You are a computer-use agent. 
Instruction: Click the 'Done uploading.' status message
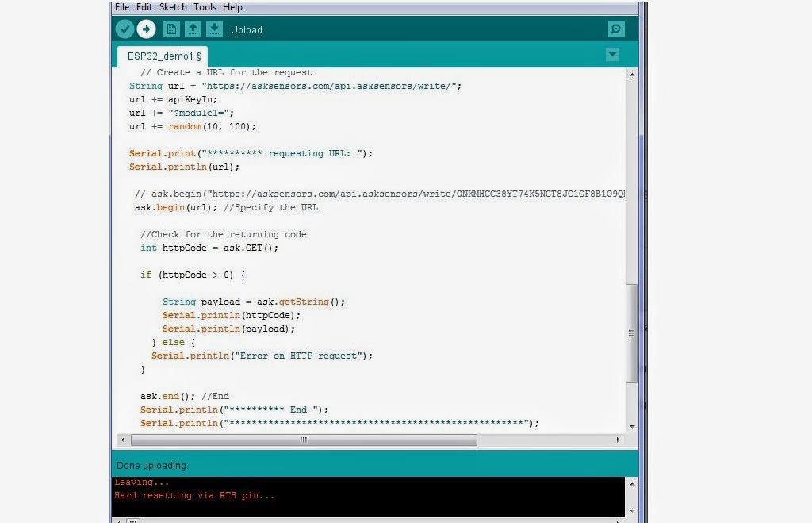point(152,466)
